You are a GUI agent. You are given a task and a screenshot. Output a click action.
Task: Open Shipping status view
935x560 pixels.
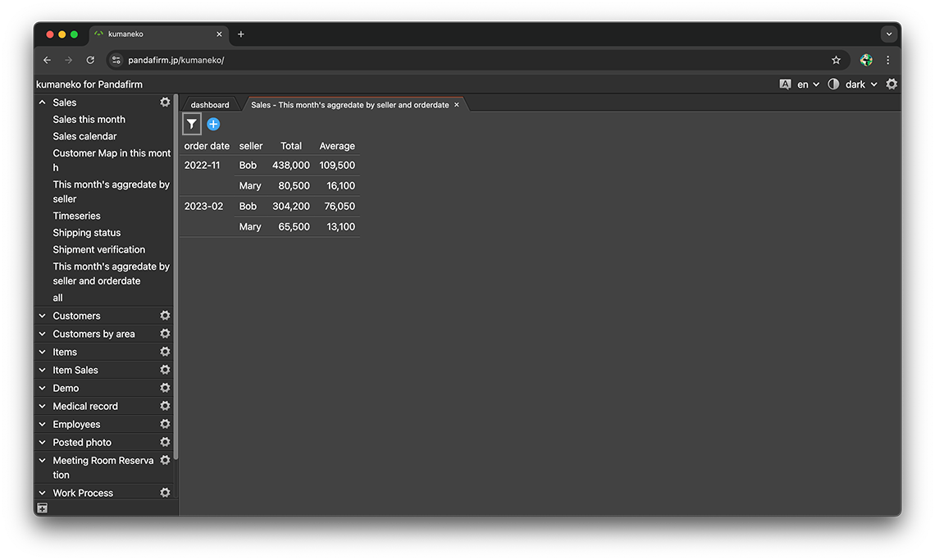point(86,233)
